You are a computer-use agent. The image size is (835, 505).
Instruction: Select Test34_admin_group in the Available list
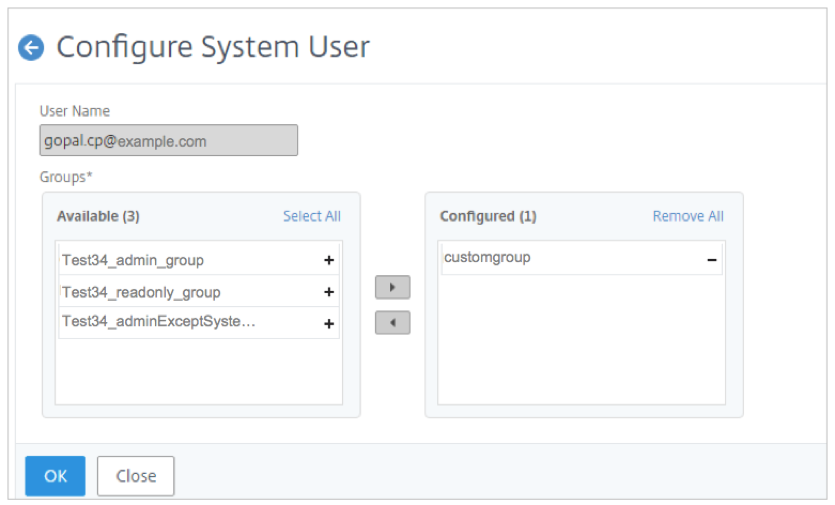pos(133,260)
